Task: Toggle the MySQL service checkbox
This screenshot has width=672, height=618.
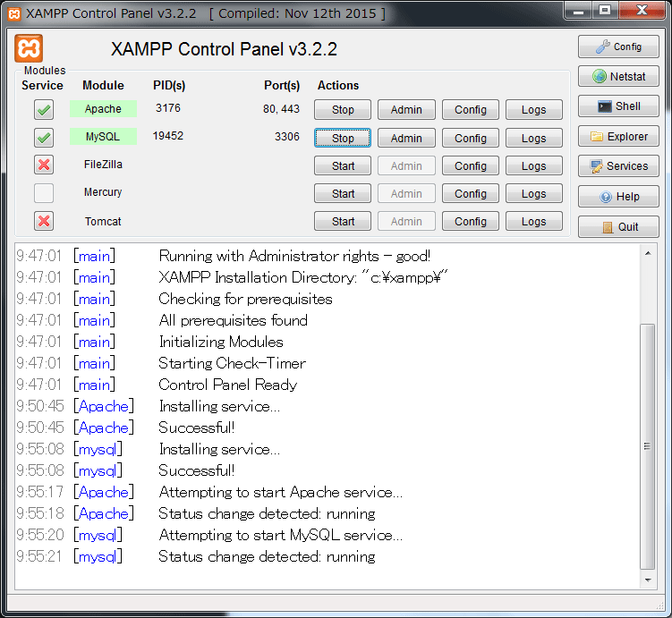Action: click(x=44, y=138)
